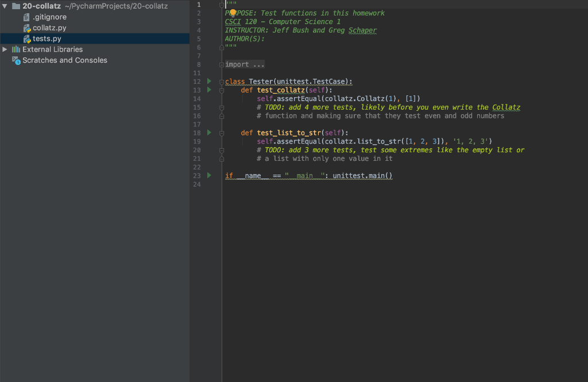Collapse the test_list_to_str method fold marker
This screenshot has height=382, width=588.
point(222,133)
